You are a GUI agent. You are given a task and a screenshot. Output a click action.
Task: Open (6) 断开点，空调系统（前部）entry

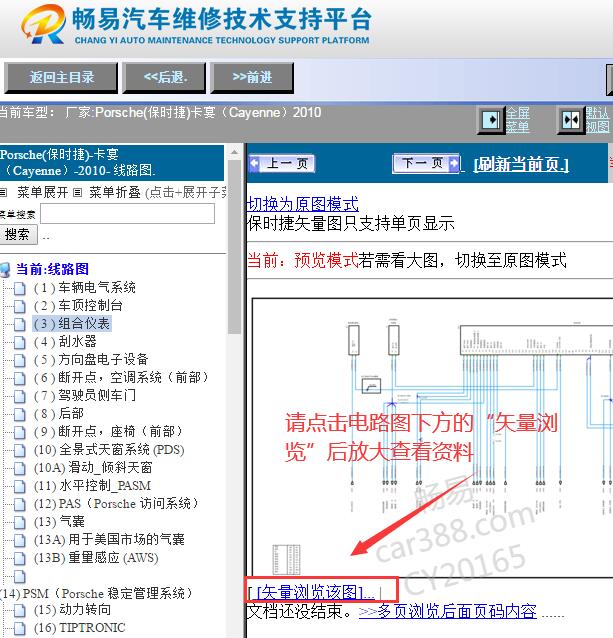(x=121, y=377)
